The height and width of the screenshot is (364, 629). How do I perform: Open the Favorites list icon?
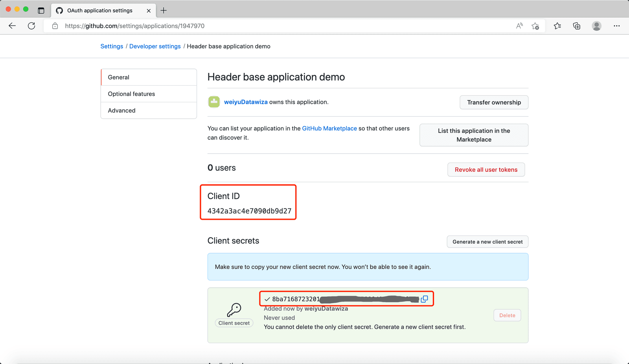click(557, 26)
